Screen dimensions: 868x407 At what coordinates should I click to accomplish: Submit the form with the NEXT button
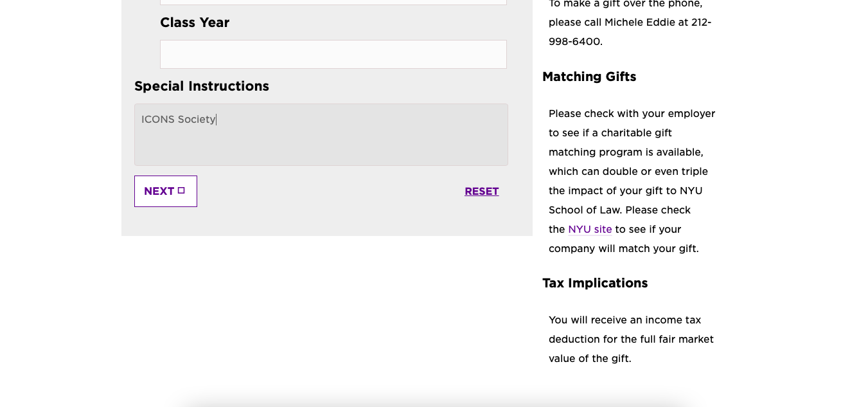coord(166,191)
